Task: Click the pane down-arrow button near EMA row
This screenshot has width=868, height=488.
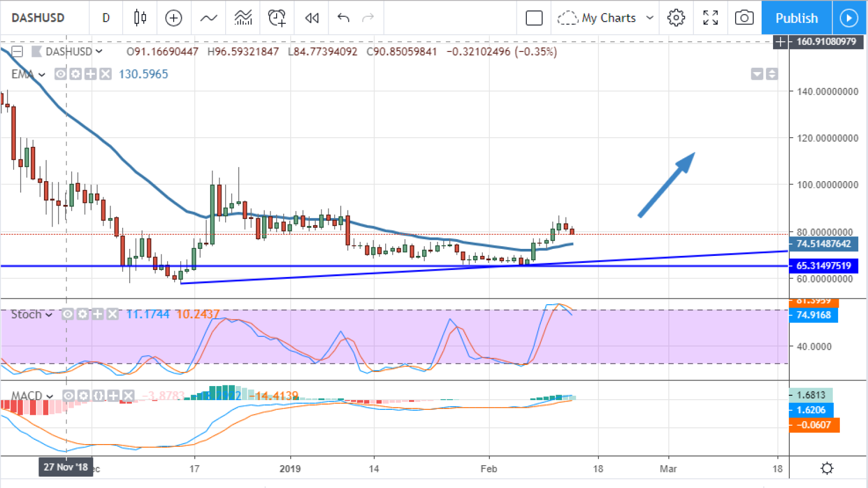Action: [x=757, y=74]
